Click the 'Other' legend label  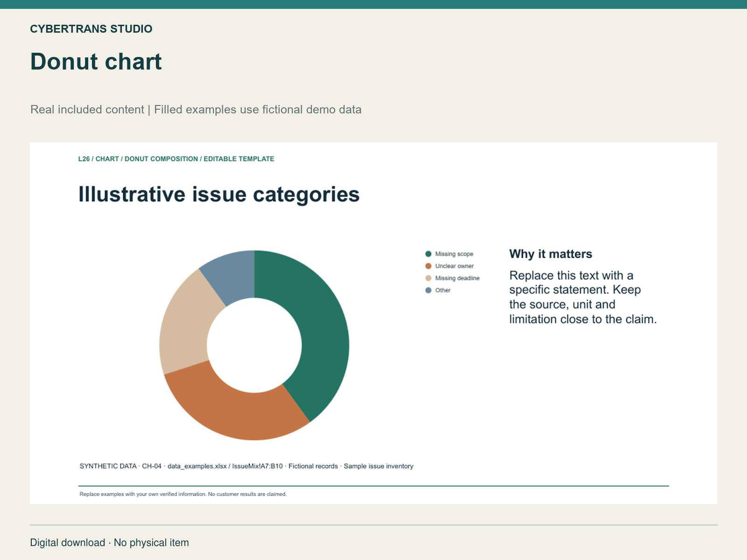coord(443,290)
